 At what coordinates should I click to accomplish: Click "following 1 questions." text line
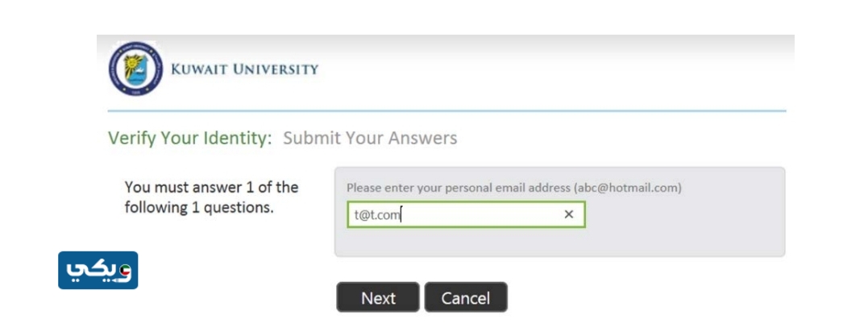coord(199,208)
